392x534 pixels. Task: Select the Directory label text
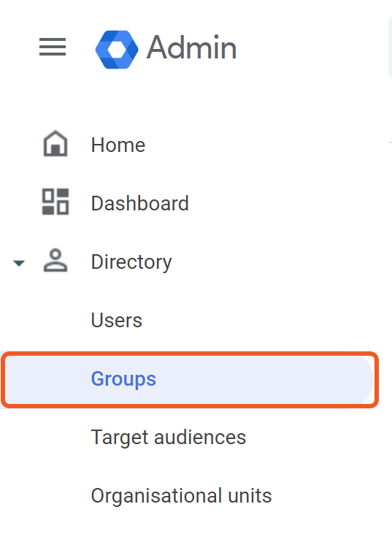point(131,262)
